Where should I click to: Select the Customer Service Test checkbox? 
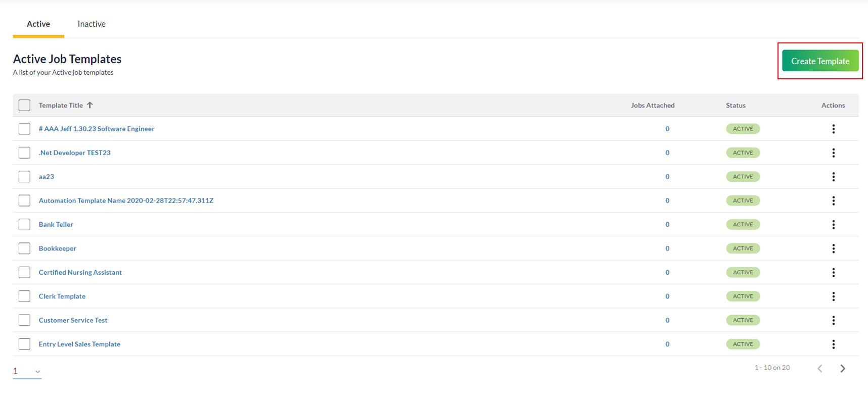click(x=24, y=320)
